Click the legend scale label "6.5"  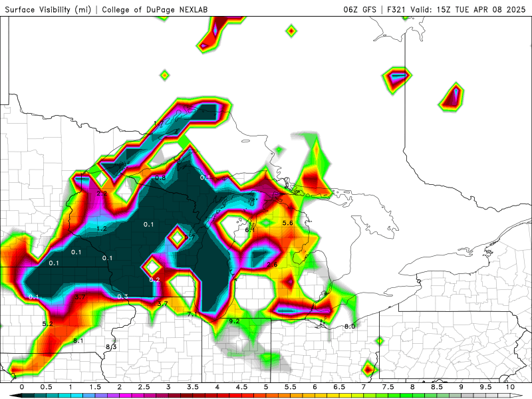click(339, 387)
